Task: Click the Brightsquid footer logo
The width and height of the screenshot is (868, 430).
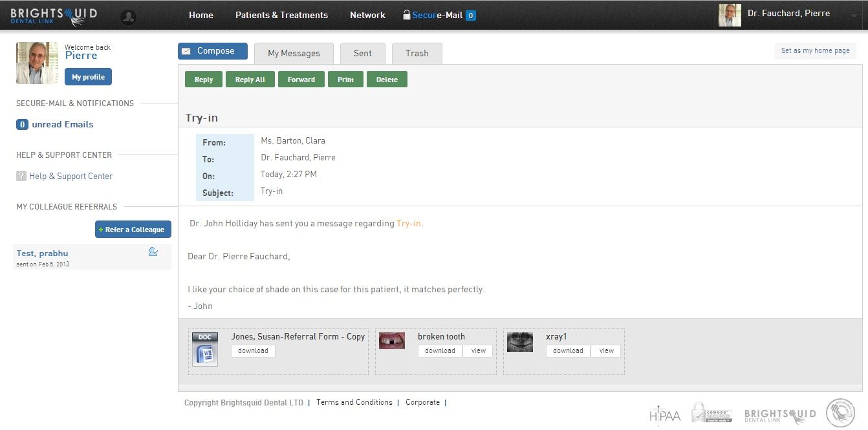Action: (780, 415)
